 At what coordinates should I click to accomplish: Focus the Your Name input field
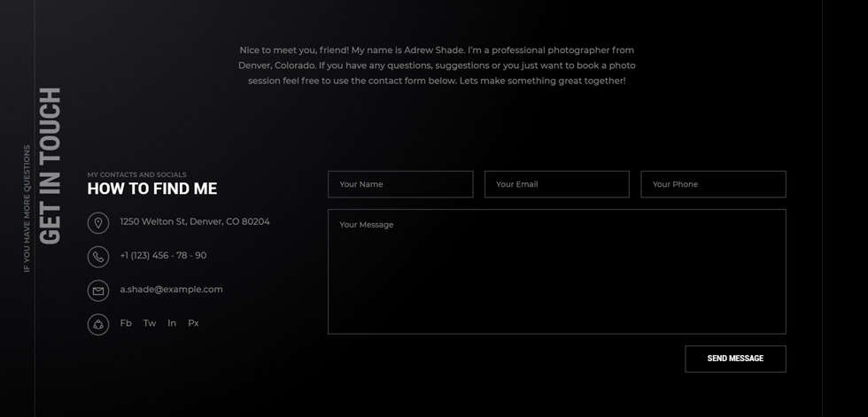[x=400, y=184]
